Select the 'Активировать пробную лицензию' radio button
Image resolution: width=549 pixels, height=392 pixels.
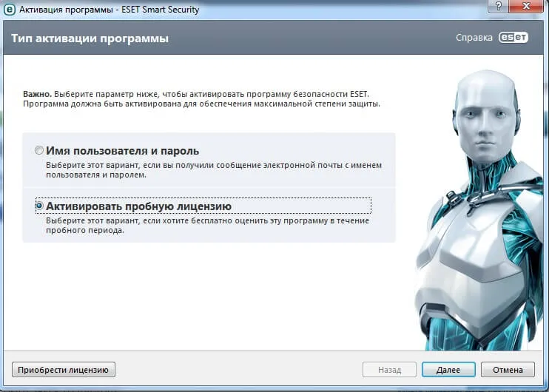coord(39,206)
